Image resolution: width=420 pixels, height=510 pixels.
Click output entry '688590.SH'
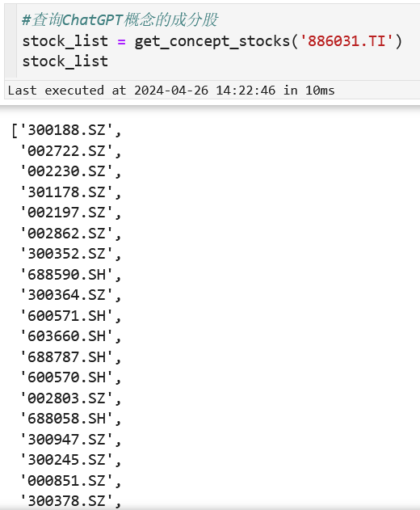point(66,275)
